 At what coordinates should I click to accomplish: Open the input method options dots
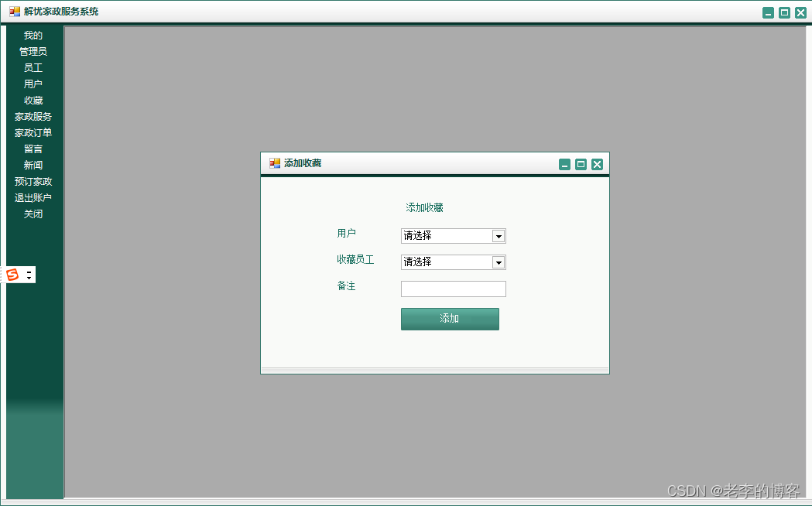tap(29, 275)
